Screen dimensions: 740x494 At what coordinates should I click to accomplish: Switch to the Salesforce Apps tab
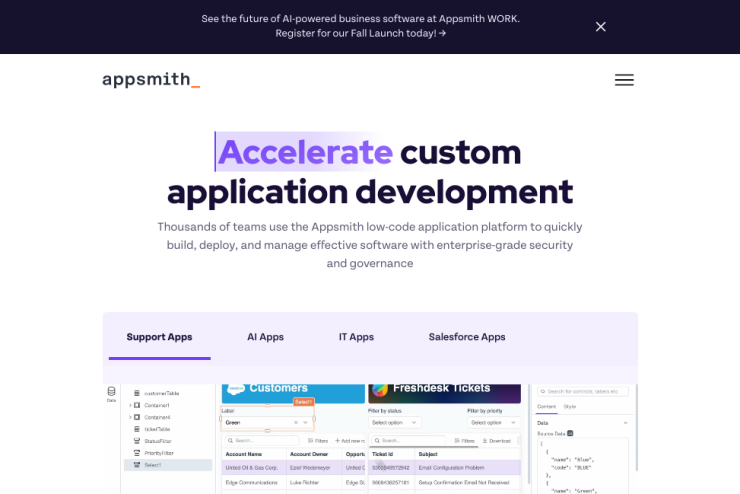[x=467, y=337]
